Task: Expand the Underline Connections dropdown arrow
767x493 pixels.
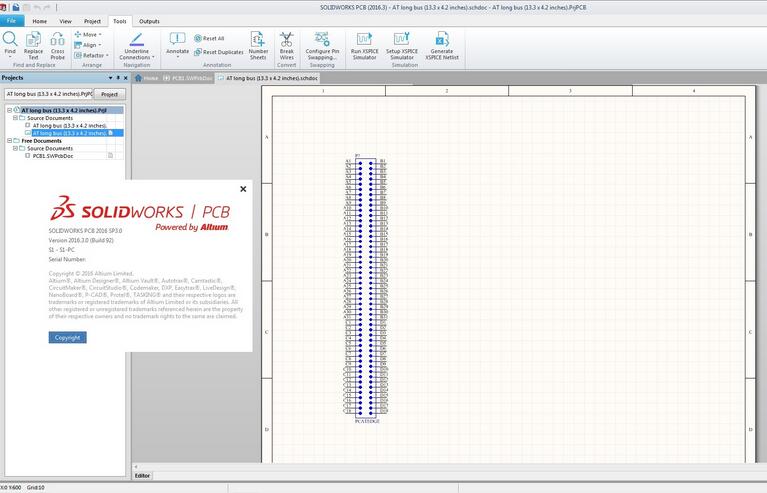Action: (153, 57)
